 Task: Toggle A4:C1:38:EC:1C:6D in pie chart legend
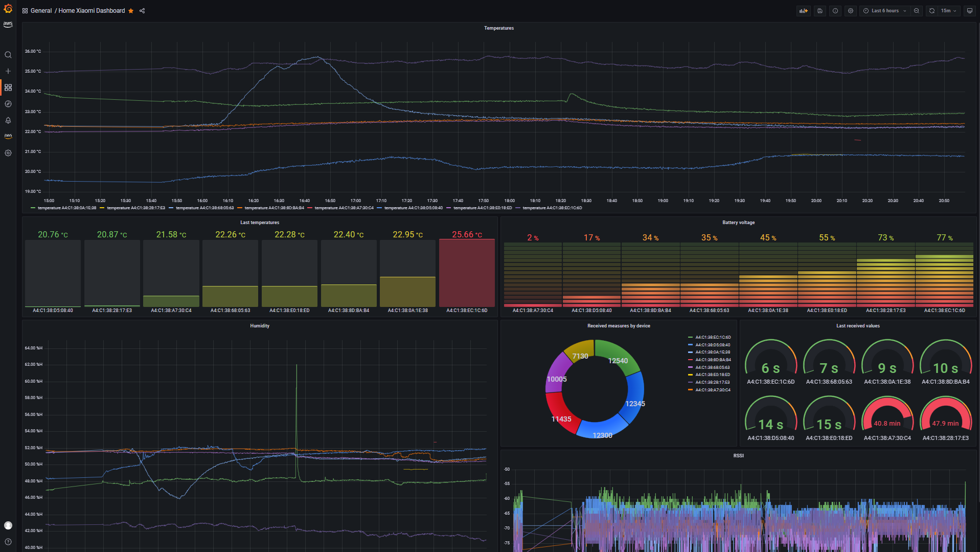click(713, 338)
